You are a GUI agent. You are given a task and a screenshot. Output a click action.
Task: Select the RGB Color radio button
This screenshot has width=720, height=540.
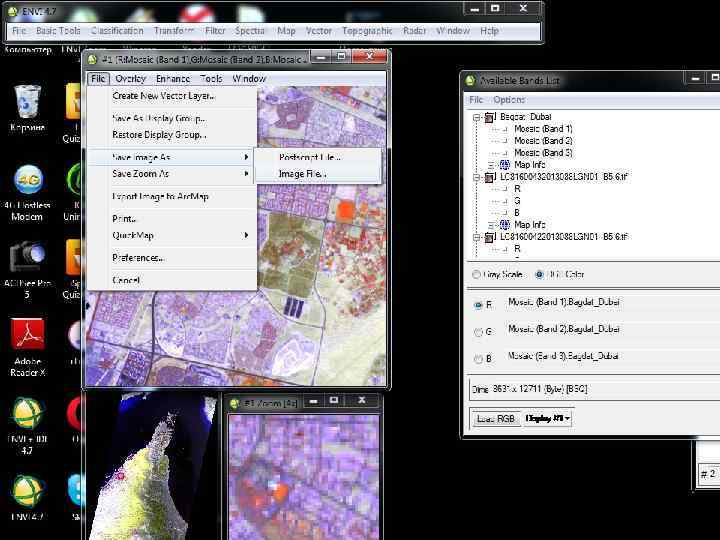(x=540, y=275)
